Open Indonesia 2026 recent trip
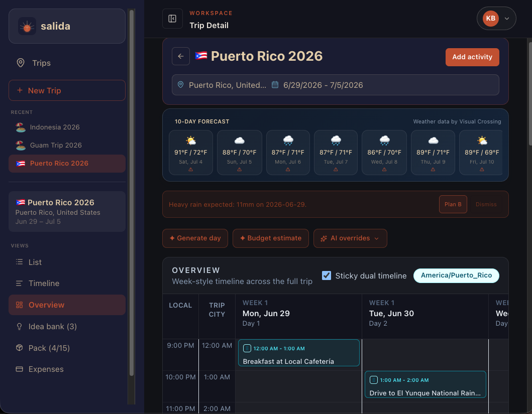 [x=67, y=127]
